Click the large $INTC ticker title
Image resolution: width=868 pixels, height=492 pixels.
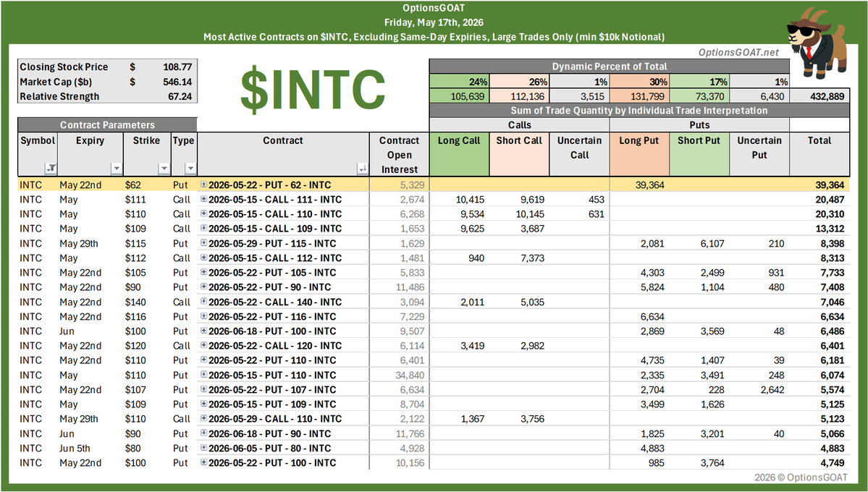(x=313, y=88)
